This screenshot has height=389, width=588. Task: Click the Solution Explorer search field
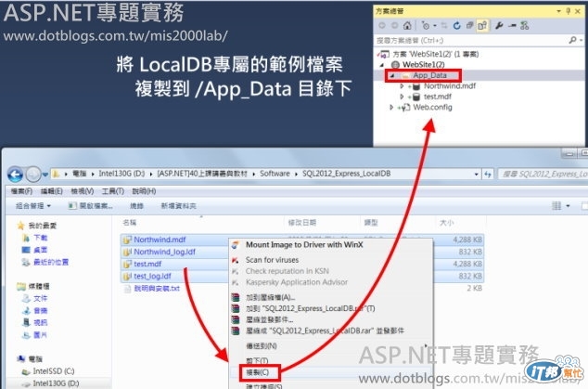(472, 40)
